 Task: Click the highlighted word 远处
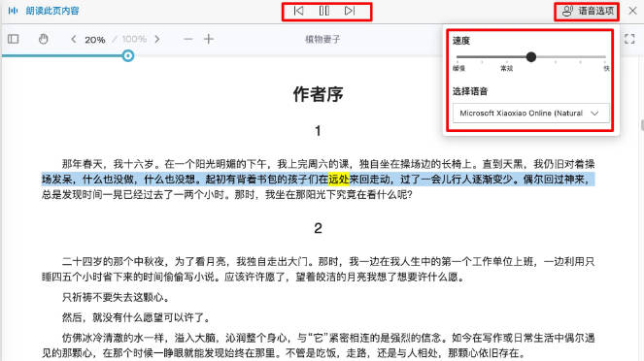[338, 180]
